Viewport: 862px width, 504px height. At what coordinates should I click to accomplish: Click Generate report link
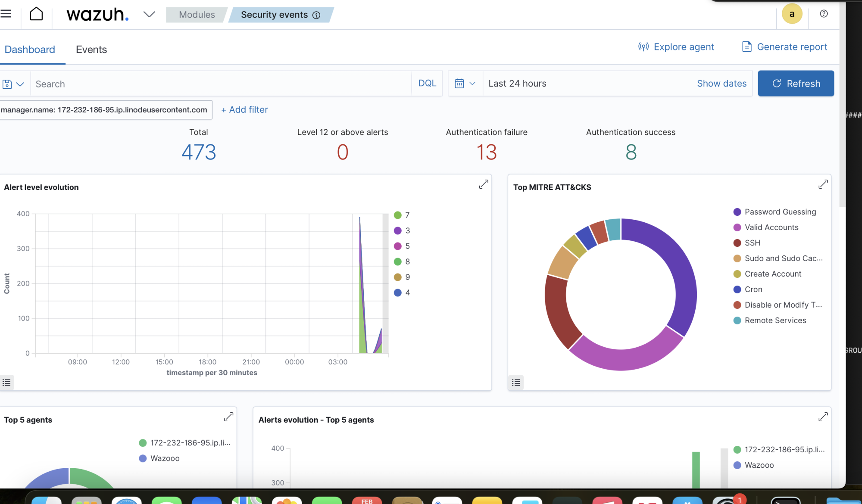click(x=784, y=47)
